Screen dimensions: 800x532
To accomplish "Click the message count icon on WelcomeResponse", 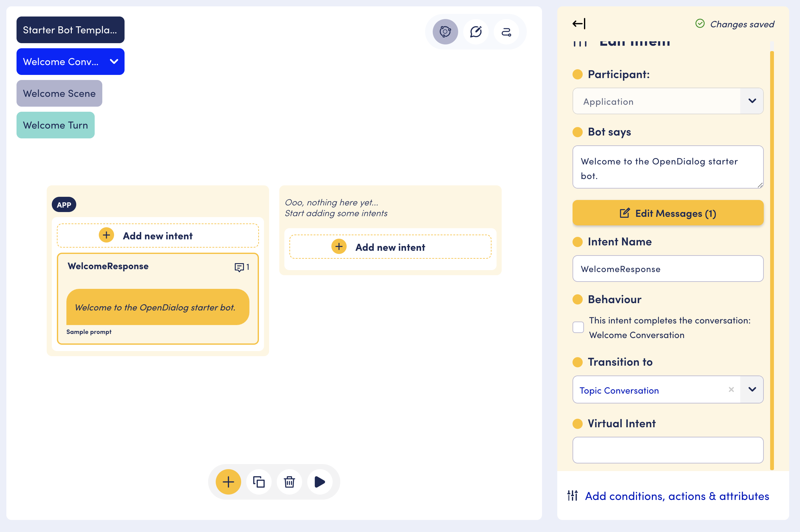I will pos(239,267).
